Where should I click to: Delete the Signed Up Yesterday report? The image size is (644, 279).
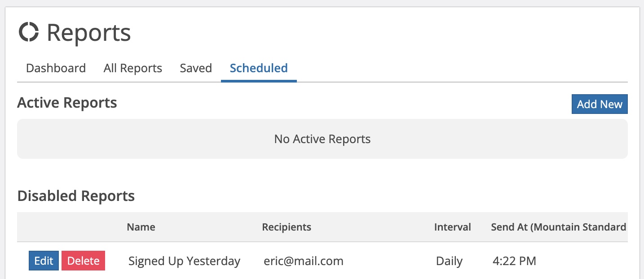83,261
